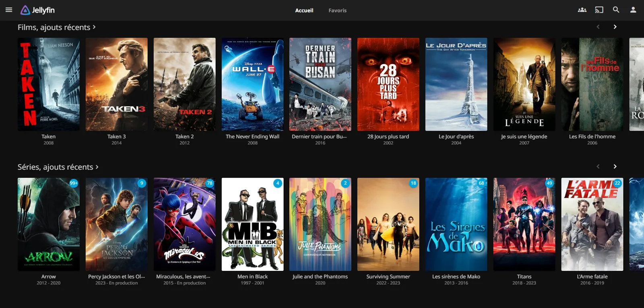
Task: Open the Taken 3 movie poster
Action: click(x=117, y=84)
